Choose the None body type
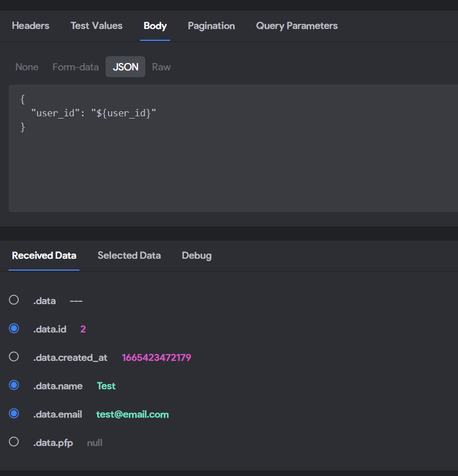The image size is (458, 476). [x=27, y=67]
